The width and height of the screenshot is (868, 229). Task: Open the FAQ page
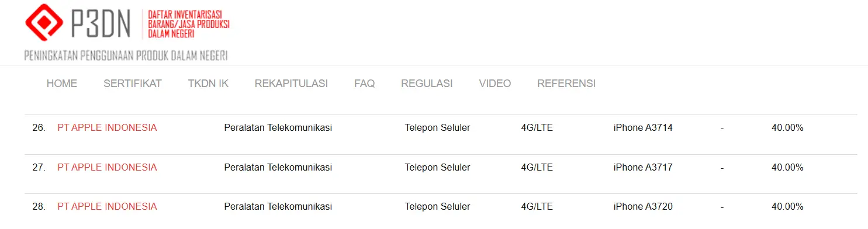364,84
